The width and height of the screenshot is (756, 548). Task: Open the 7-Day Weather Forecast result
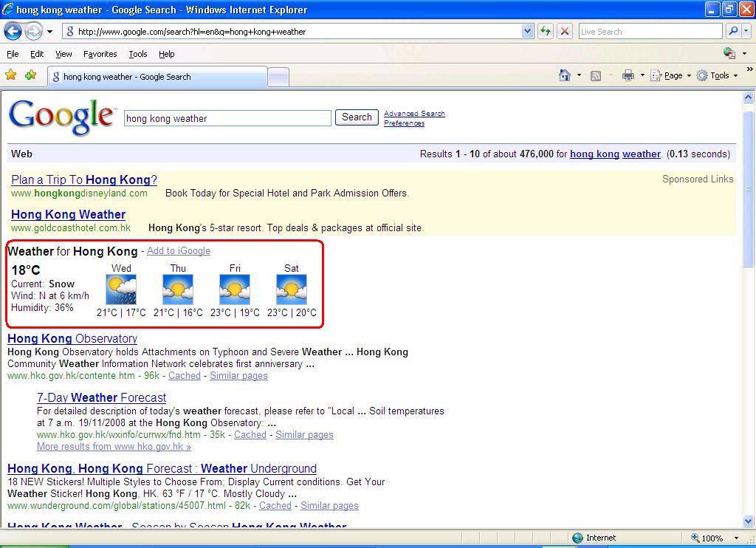pos(101,398)
